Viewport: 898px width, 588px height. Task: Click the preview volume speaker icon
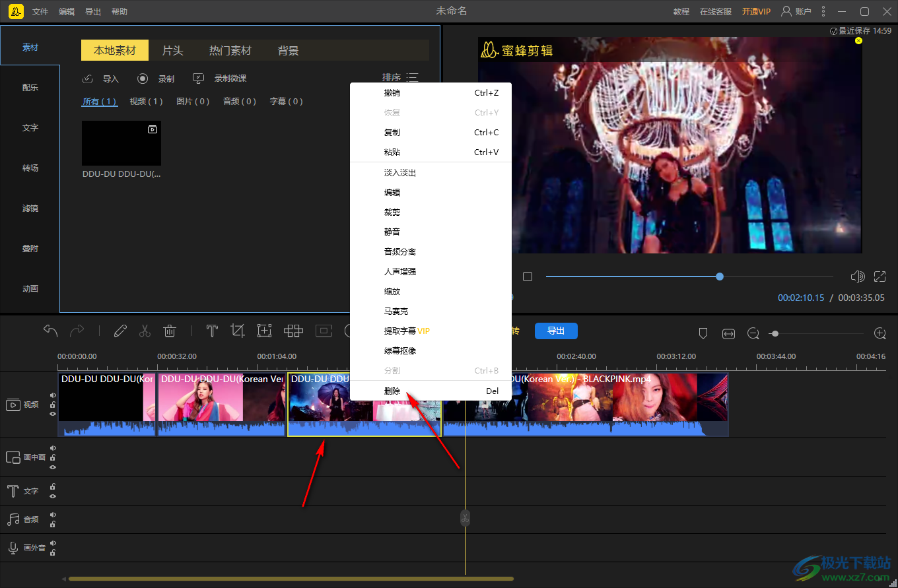[x=858, y=277]
